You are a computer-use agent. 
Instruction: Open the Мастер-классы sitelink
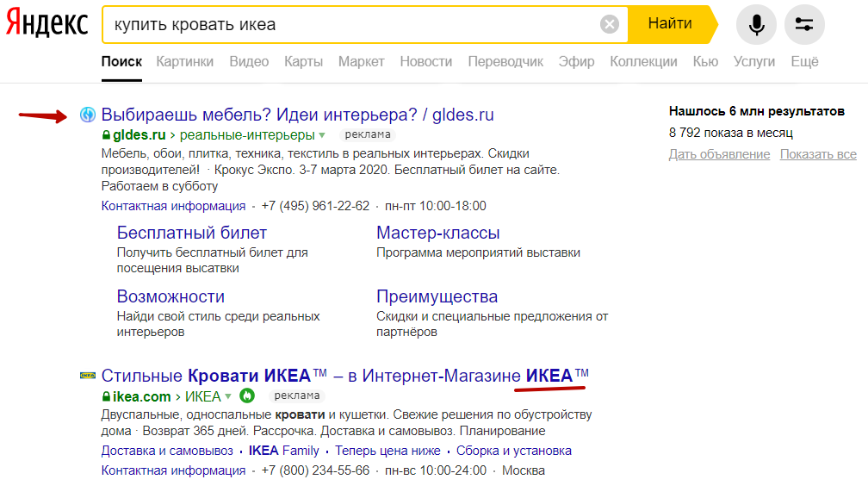[x=437, y=233]
